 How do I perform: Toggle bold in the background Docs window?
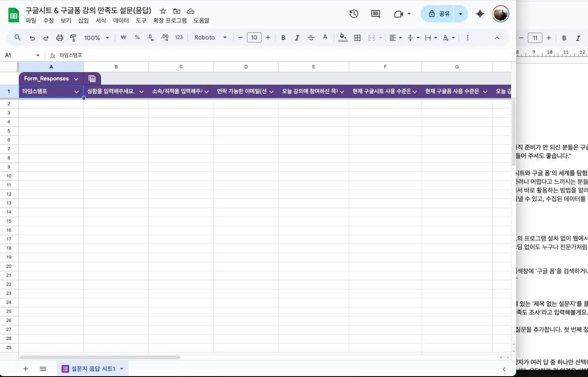pos(564,38)
